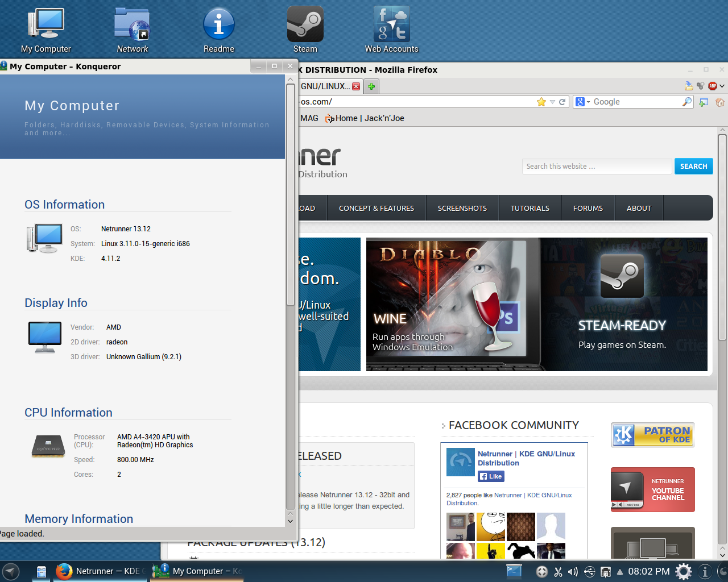Show hidden system tray icons
Image resolution: width=728 pixels, height=582 pixels.
[x=620, y=572]
